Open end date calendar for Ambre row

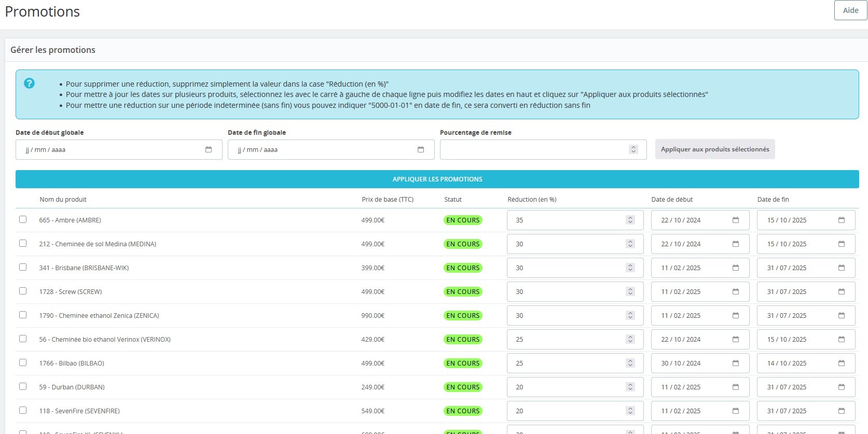point(842,220)
